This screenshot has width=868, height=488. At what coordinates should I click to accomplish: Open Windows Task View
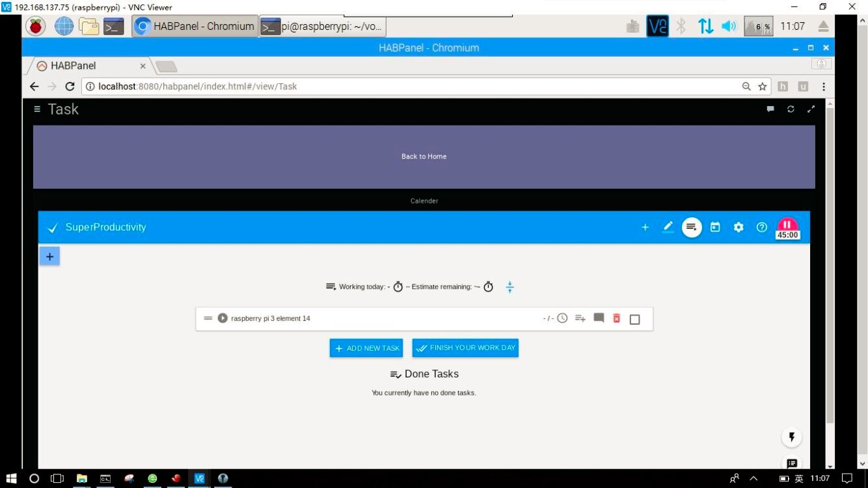(x=57, y=478)
